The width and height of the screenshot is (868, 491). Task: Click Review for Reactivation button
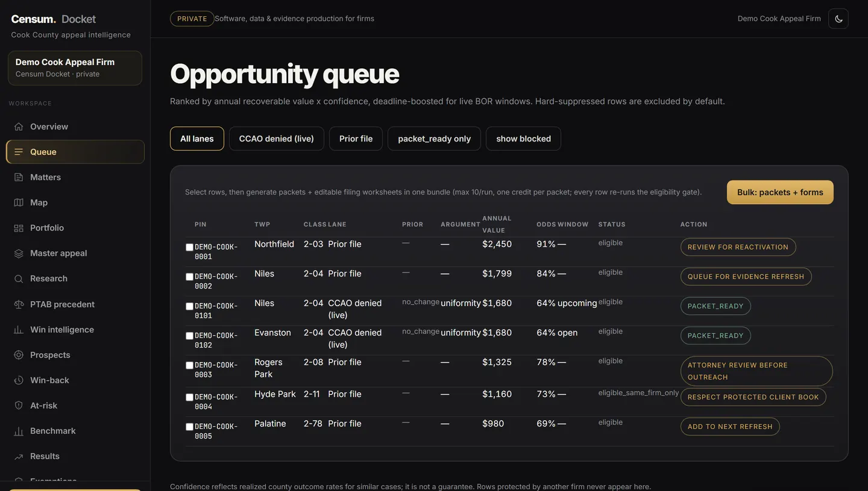738,247
